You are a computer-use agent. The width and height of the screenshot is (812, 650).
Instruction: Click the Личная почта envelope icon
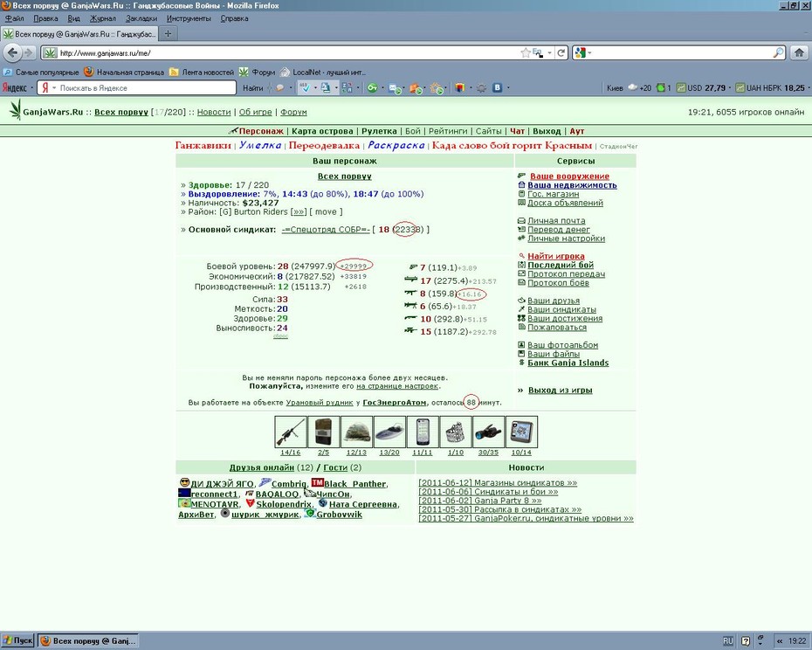521,221
